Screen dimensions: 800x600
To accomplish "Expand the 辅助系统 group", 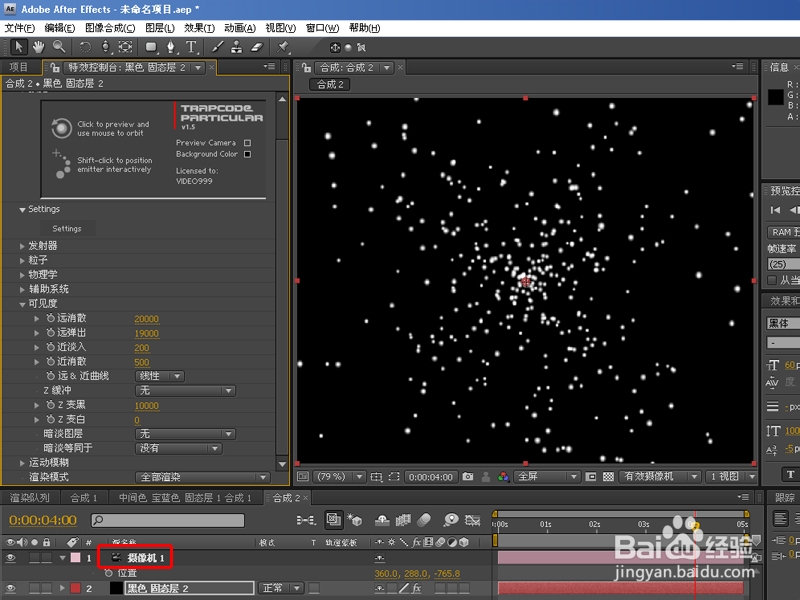I will [x=22, y=289].
